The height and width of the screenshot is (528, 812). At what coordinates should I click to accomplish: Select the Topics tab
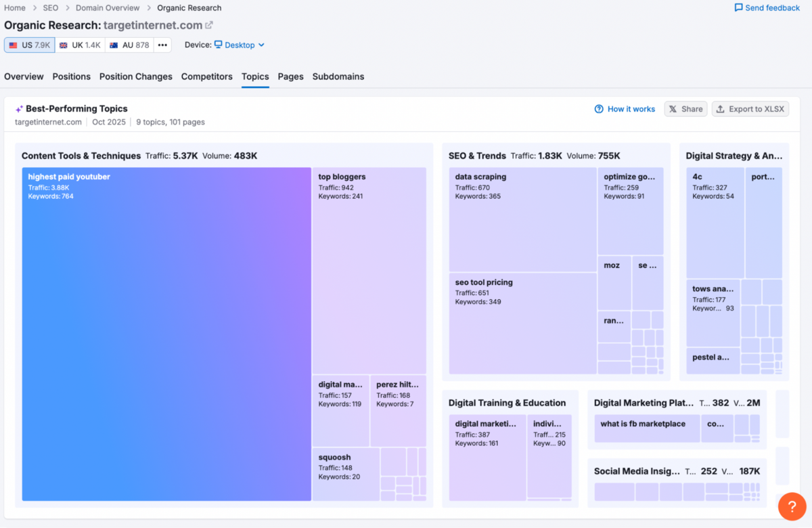click(x=255, y=76)
